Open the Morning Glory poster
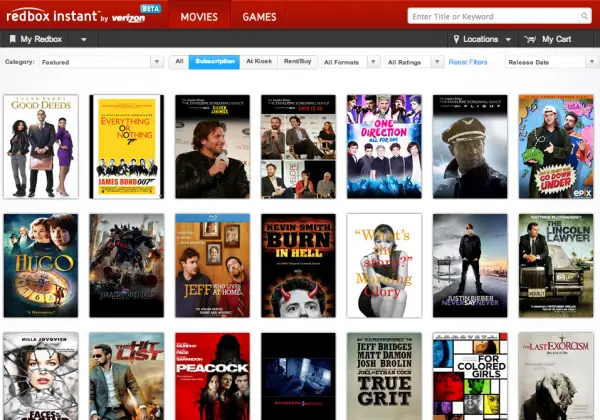Image resolution: width=600 pixels, height=420 pixels. pyautogui.click(x=384, y=265)
